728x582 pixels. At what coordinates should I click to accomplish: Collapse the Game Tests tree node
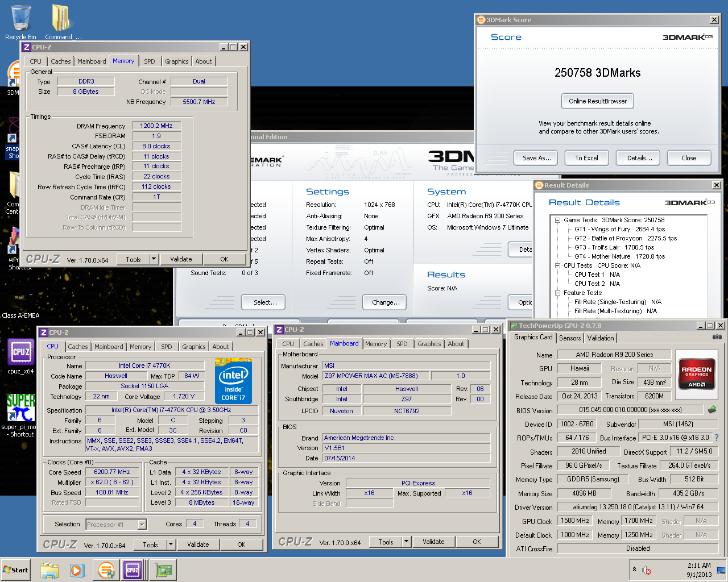(x=558, y=220)
